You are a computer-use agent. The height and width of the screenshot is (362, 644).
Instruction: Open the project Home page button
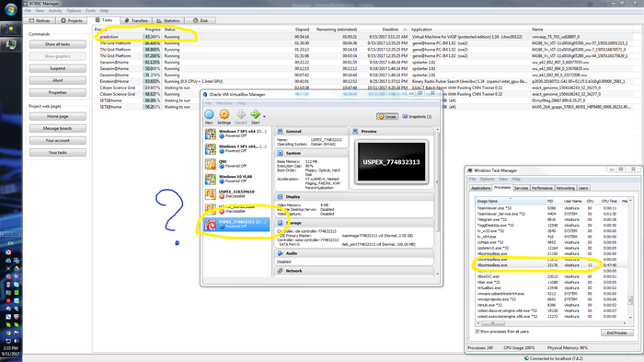click(57, 116)
